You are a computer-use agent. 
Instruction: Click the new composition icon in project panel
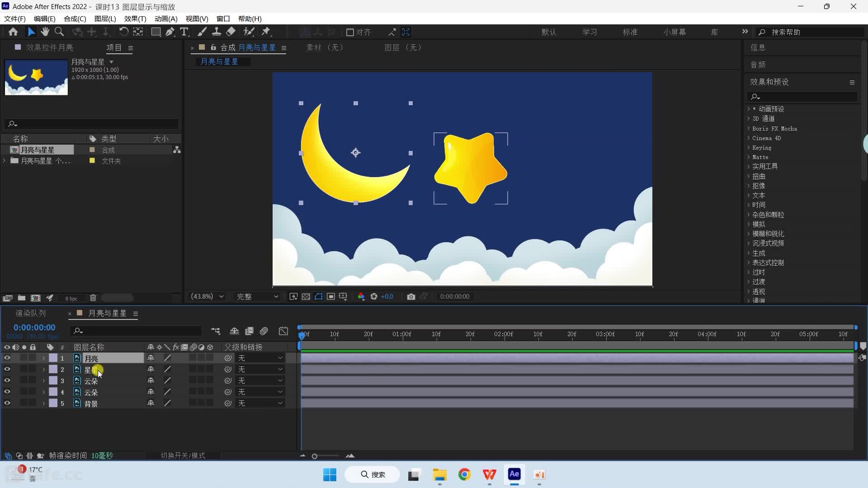(x=36, y=298)
